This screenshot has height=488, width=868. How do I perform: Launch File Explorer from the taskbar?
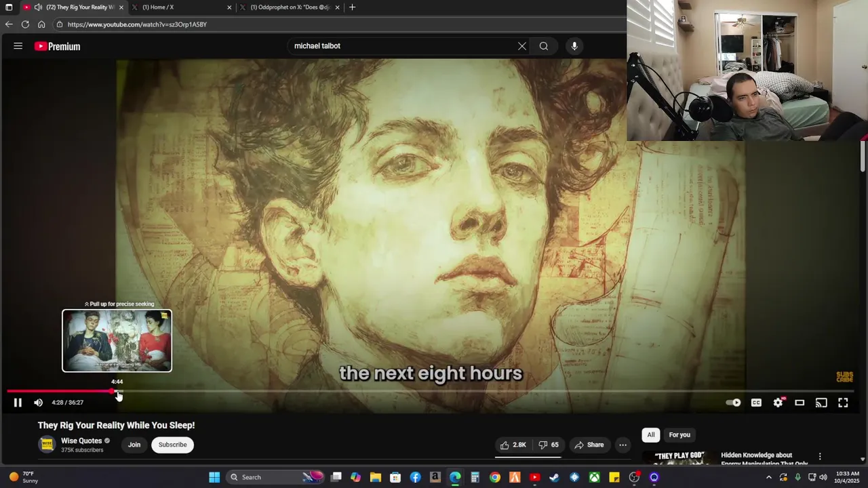coord(376,477)
